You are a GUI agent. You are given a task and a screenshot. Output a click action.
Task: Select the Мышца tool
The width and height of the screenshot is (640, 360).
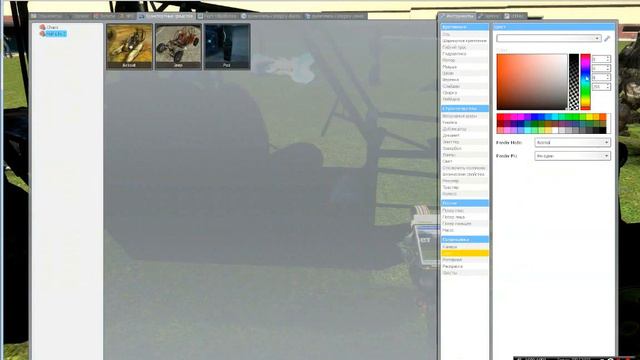(464, 67)
